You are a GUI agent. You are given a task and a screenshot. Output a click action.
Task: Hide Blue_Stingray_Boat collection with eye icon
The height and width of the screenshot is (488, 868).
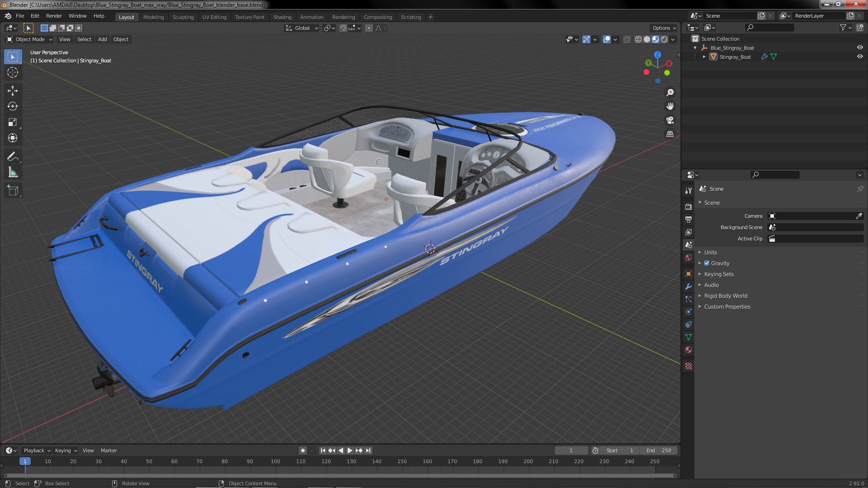(860, 47)
